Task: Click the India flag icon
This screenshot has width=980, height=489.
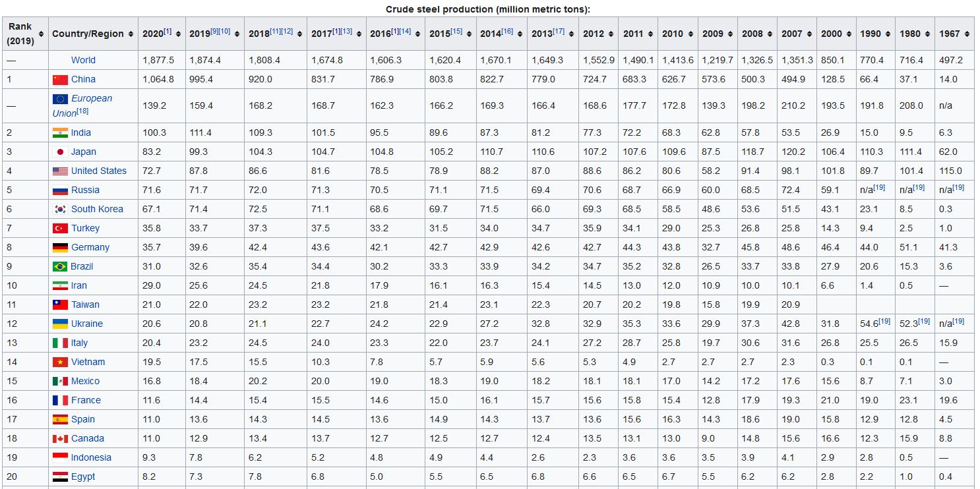Action: [x=61, y=133]
